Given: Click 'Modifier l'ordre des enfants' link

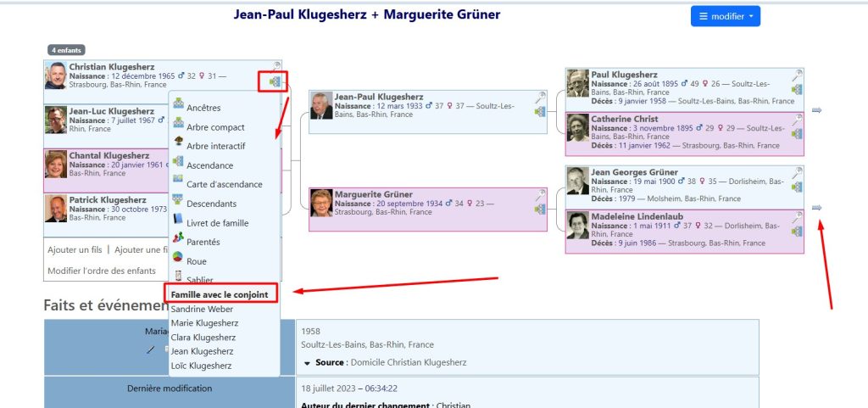Looking at the screenshot, I should pos(102,271).
